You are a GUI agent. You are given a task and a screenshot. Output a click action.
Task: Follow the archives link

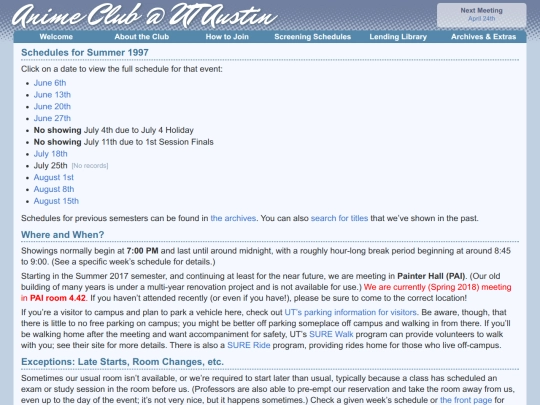tap(233, 218)
